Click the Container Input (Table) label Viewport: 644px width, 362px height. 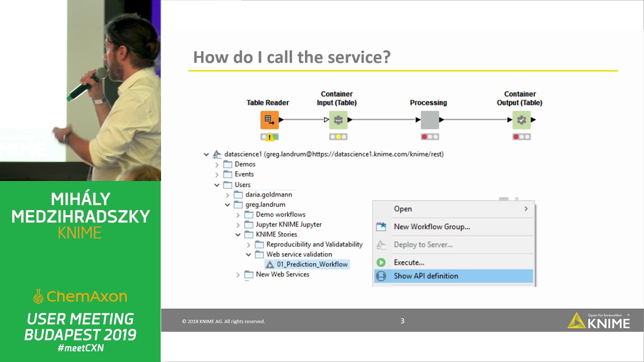tap(337, 99)
